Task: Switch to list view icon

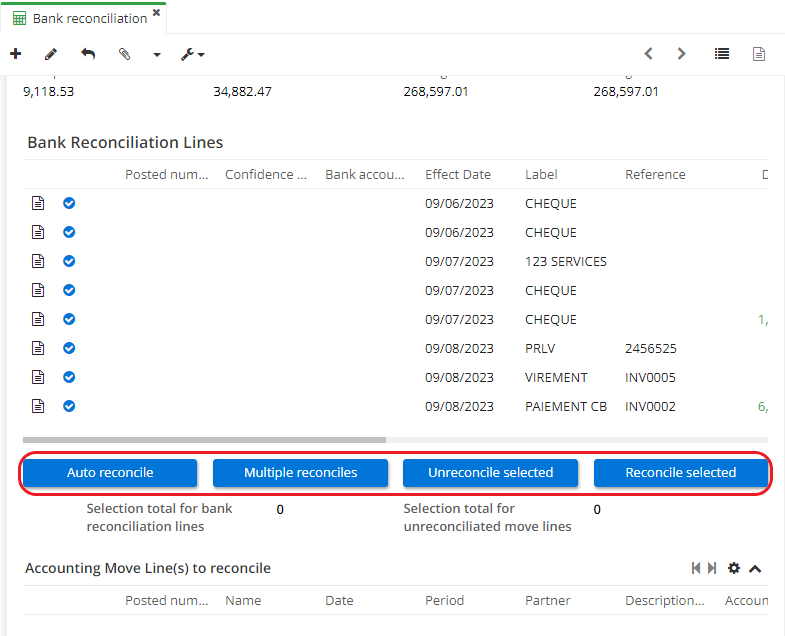Action: [x=722, y=54]
